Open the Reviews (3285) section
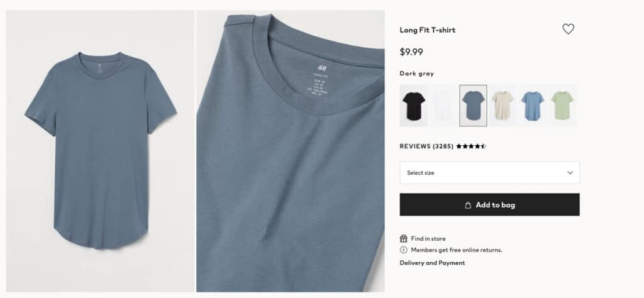The height and width of the screenshot is (298, 644). tap(426, 146)
